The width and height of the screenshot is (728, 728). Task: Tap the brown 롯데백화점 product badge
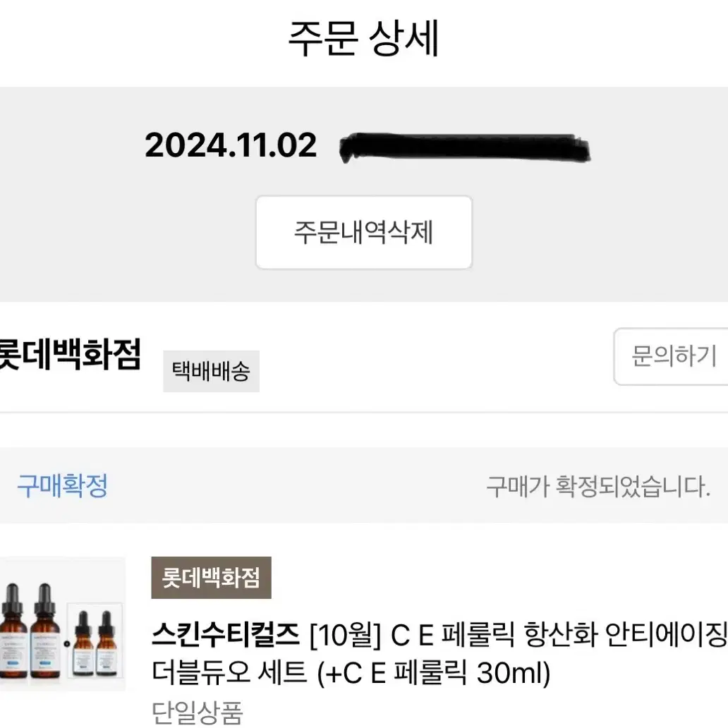click(211, 578)
